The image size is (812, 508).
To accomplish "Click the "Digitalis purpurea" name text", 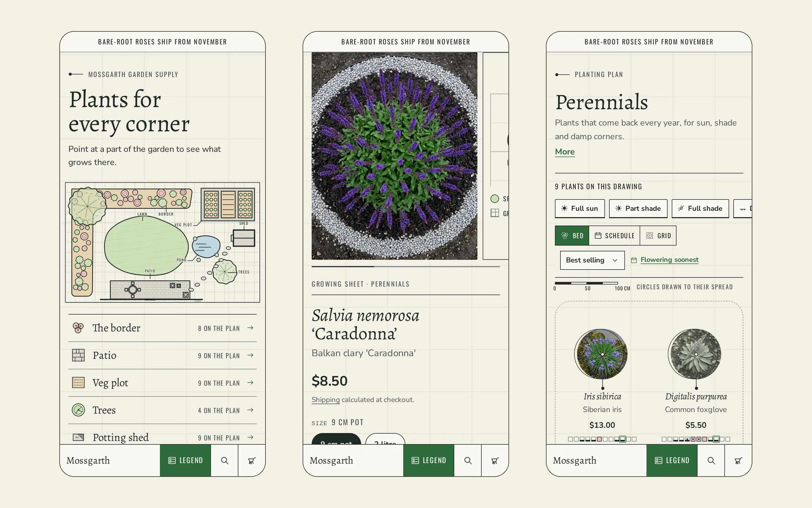I will [696, 397].
